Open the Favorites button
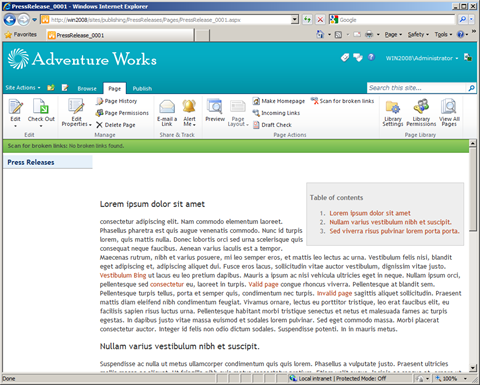Screen dimensions: 480x385 [x=21, y=34]
